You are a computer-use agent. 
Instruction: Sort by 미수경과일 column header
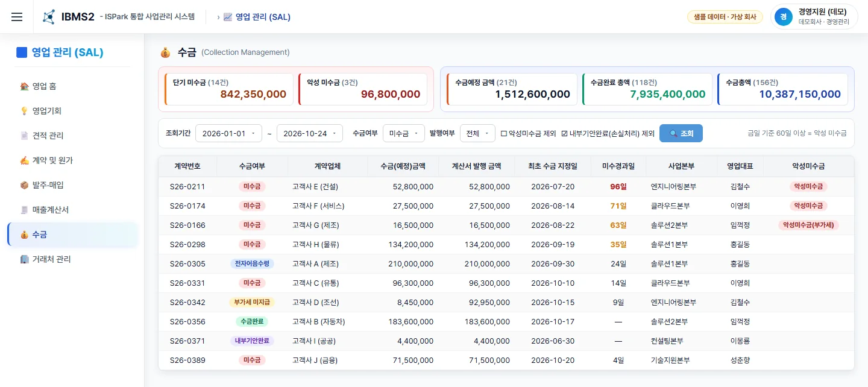coord(618,166)
